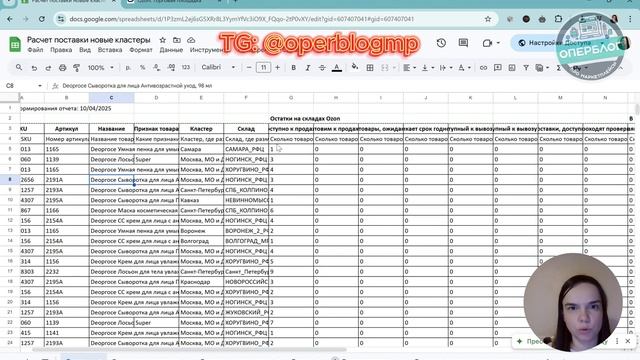Open the number format 123 menu
This screenshot has width=640, height=360.
pos(186,67)
